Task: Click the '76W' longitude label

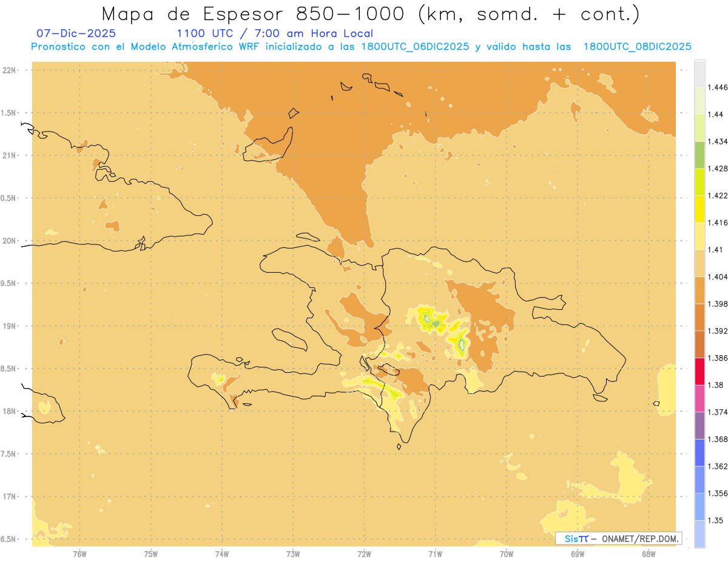Action: pos(79,554)
